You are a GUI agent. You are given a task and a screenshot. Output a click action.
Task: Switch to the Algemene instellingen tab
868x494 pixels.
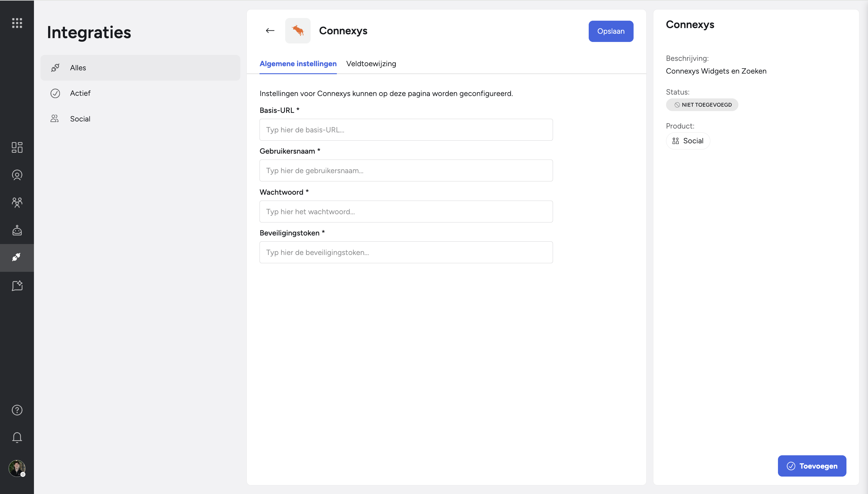(298, 64)
